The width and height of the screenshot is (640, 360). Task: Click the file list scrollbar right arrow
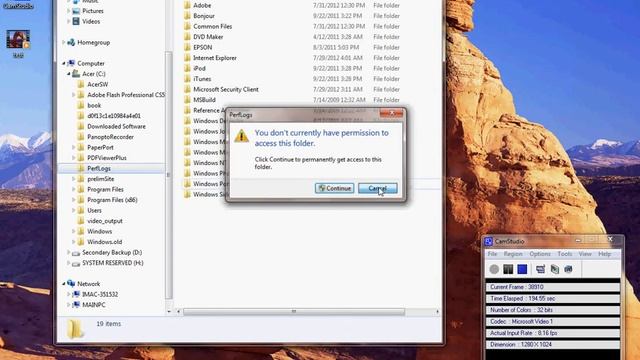437,311
